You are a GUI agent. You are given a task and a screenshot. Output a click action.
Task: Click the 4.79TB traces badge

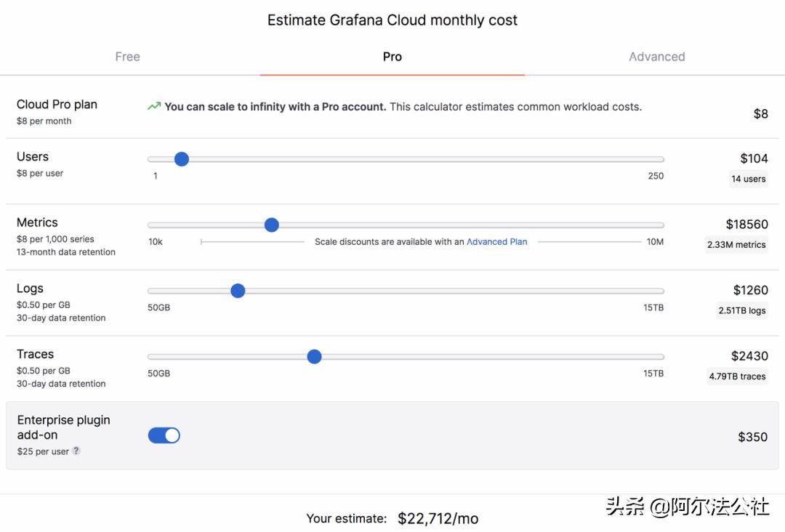point(737,376)
